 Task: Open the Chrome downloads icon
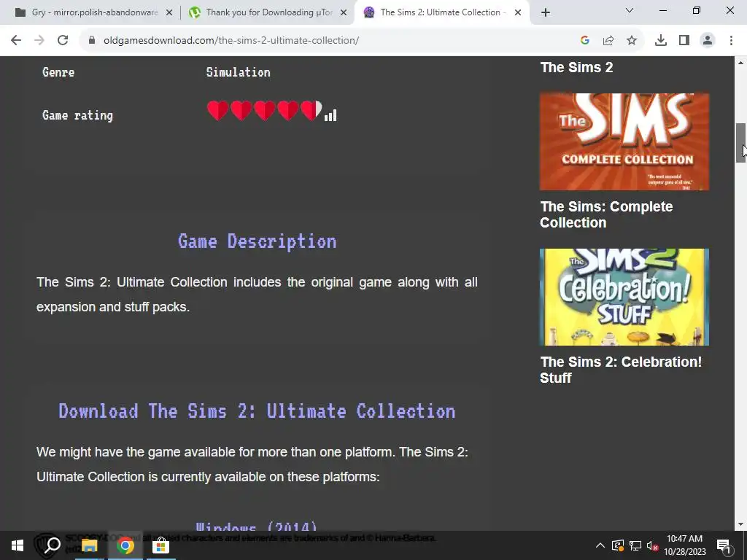[661, 41]
